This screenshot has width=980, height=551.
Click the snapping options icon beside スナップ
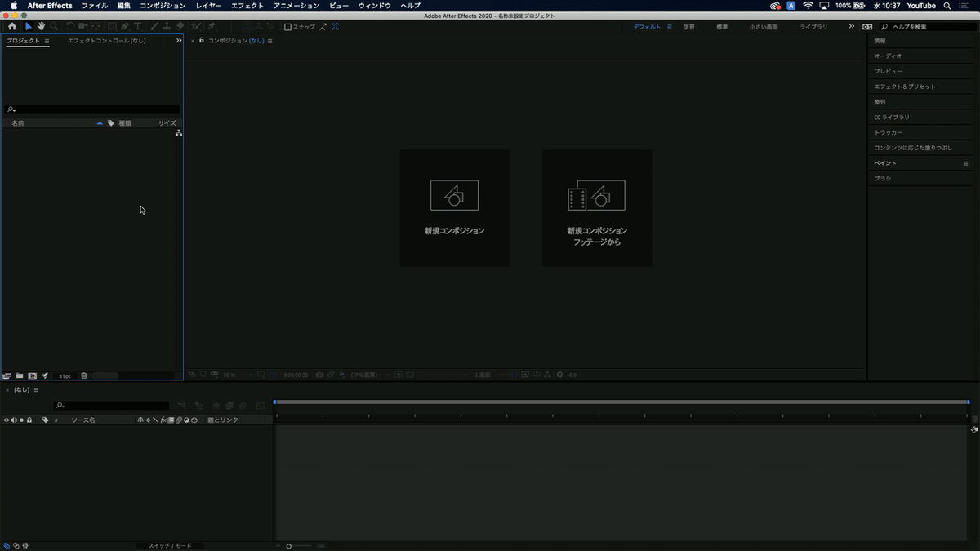[323, 27]
